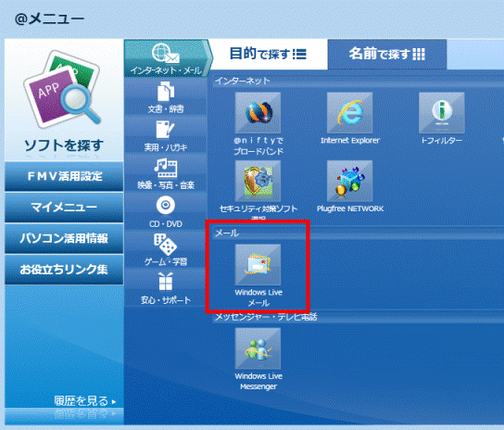
Task: Click the インターネット section header
Action: click(x=243, y=81)
